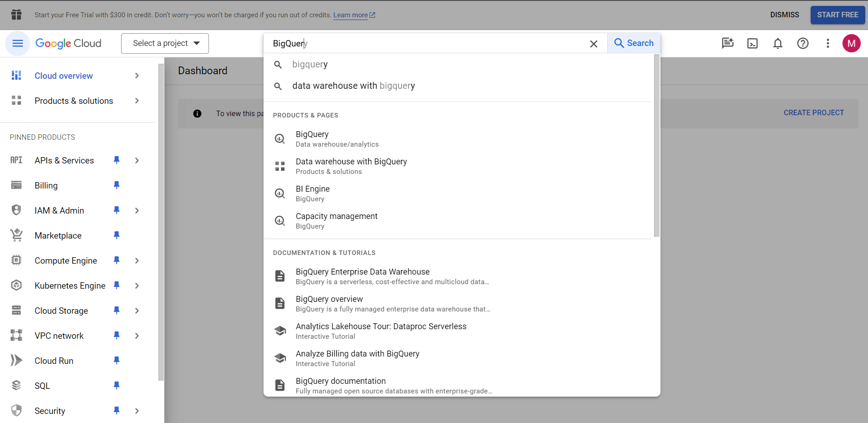Open the notifications bell
The width and height of the screenshot is (868, 423).
coord(778,43)
